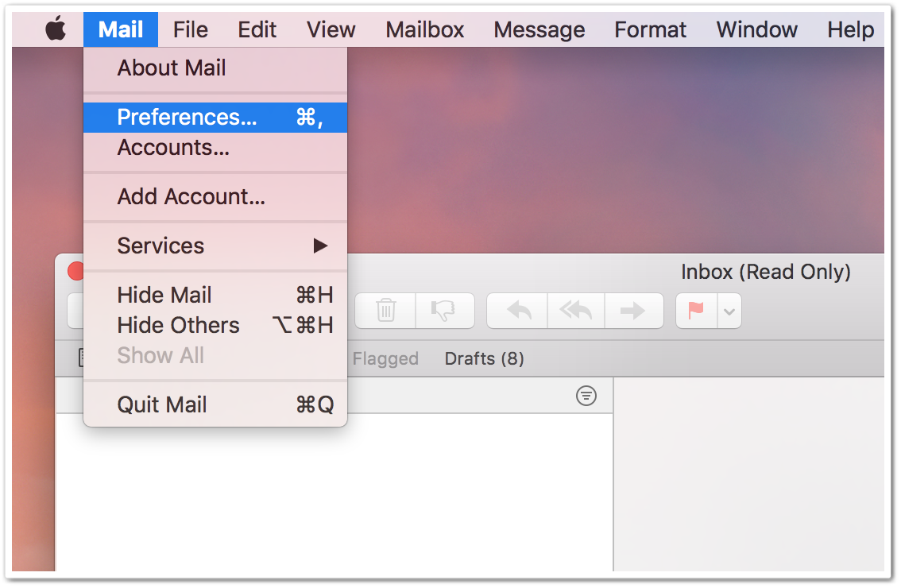The image size is (901, 588).
Task: Select Add Account… menu entry
Action: tap(215, 196)
